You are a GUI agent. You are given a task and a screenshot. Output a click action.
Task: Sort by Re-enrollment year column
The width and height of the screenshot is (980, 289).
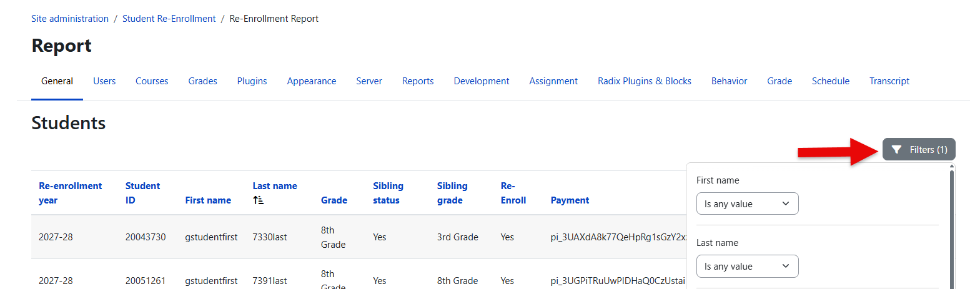(70, 193)
